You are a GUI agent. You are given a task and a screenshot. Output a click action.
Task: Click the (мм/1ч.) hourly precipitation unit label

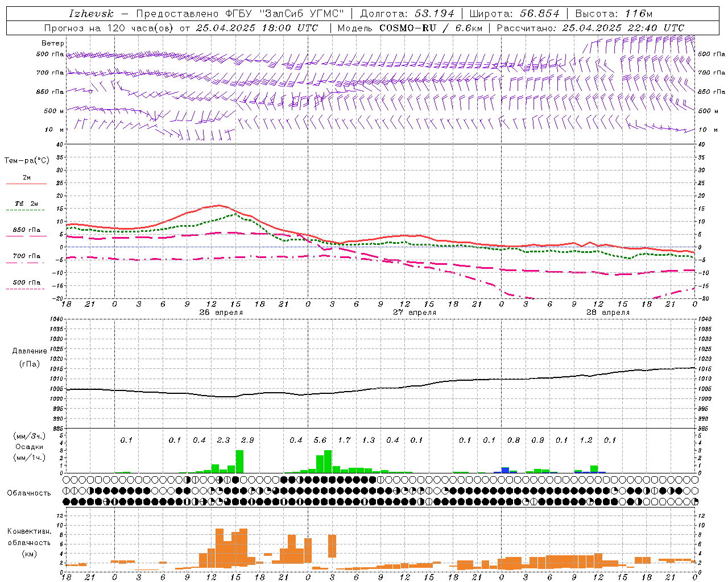coord(30,458)
